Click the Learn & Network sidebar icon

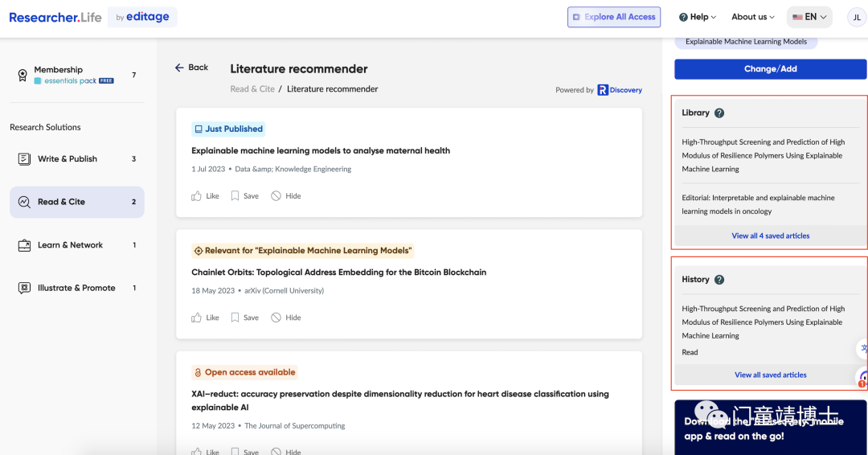coord(24,245)
